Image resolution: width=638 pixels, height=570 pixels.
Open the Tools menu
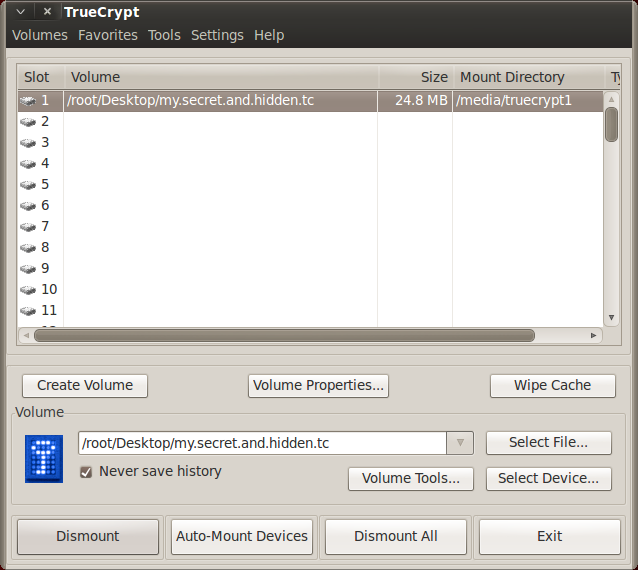[x=164, y=35]
